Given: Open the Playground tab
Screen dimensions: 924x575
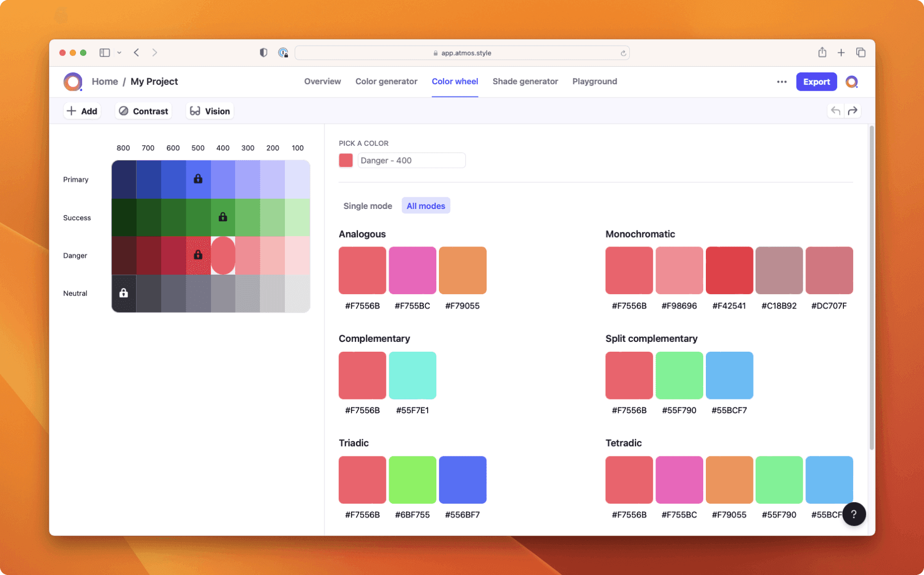Looking at the screenshot, I should 594,81.
